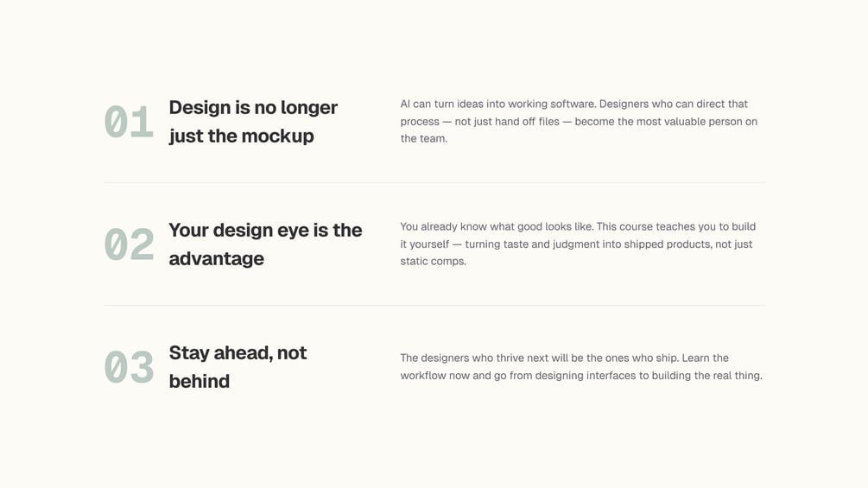Click the large 01 number
Image resolution: width=868 pixels, height=488 pixels.
pyautogui.click(x=129, y=122)
